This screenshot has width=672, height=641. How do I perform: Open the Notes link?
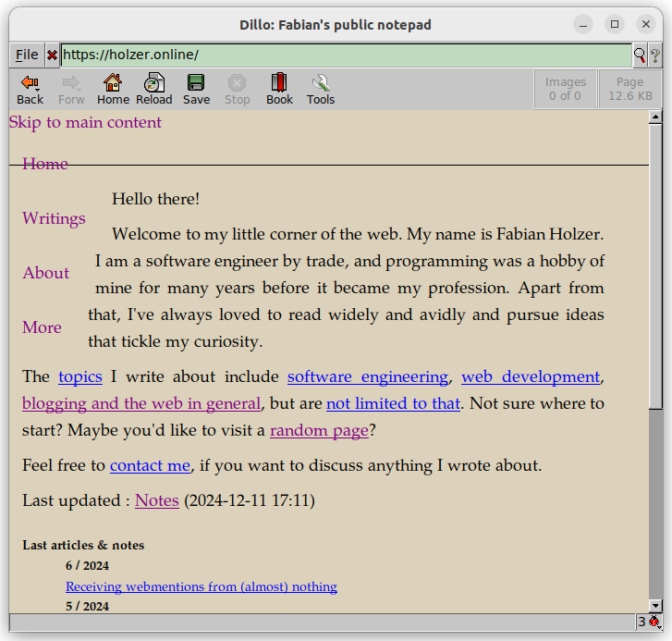[157, 500]
